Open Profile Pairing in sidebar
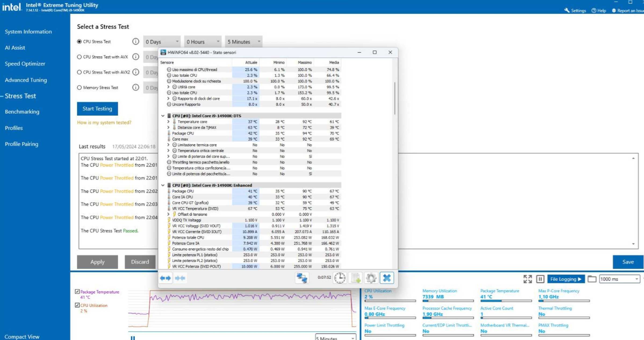Viewport: 644px width, 340px height. tap(21, 144)
